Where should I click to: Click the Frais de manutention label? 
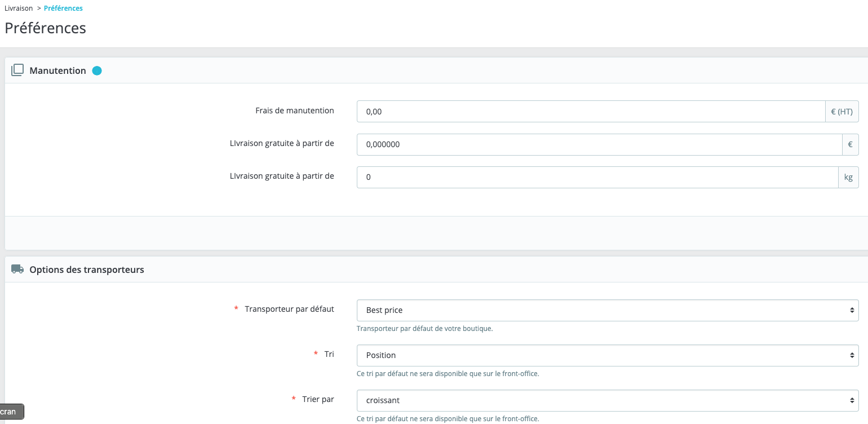click(294, 111)
